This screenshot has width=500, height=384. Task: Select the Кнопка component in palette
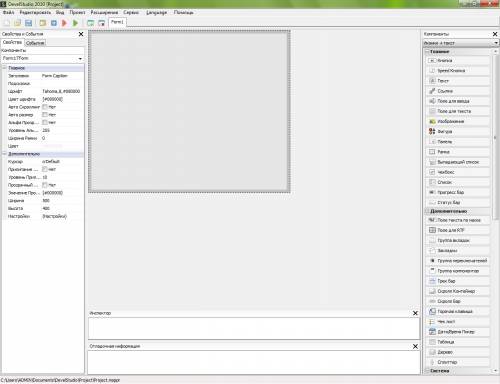coord(458,60)
